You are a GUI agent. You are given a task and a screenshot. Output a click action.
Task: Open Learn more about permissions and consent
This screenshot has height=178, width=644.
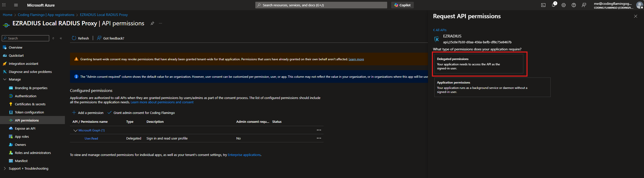click(162, 102)
